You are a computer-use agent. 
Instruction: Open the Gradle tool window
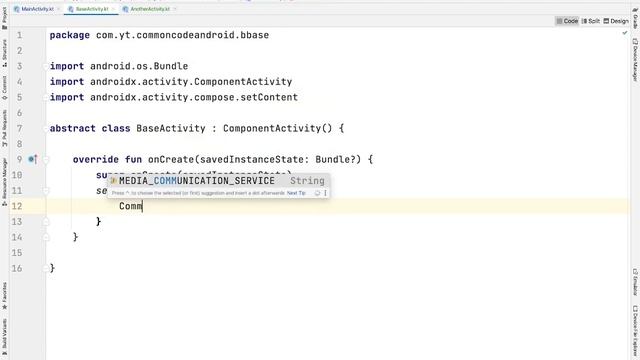point(636,17)
